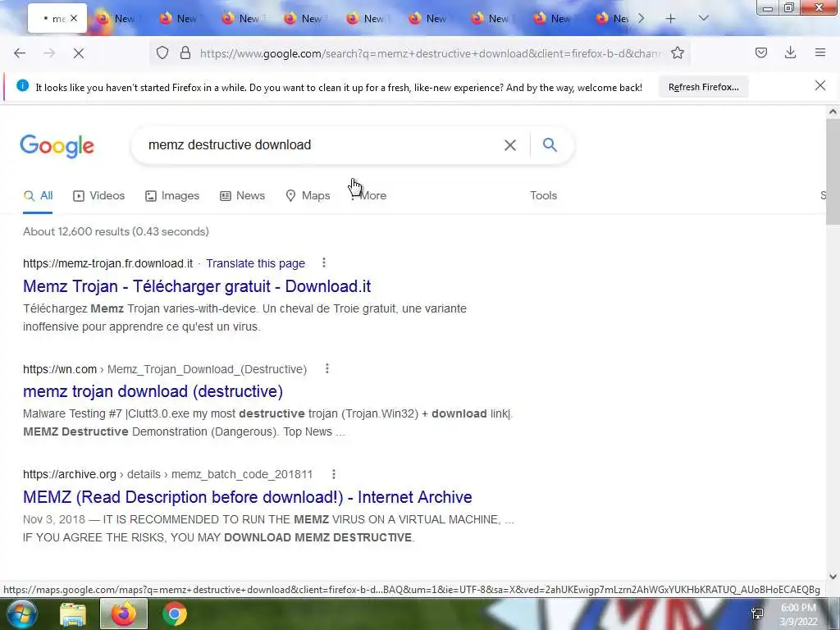List all tabs dropdown
This screenshot has height=630, width=840.
pos(704,19)
